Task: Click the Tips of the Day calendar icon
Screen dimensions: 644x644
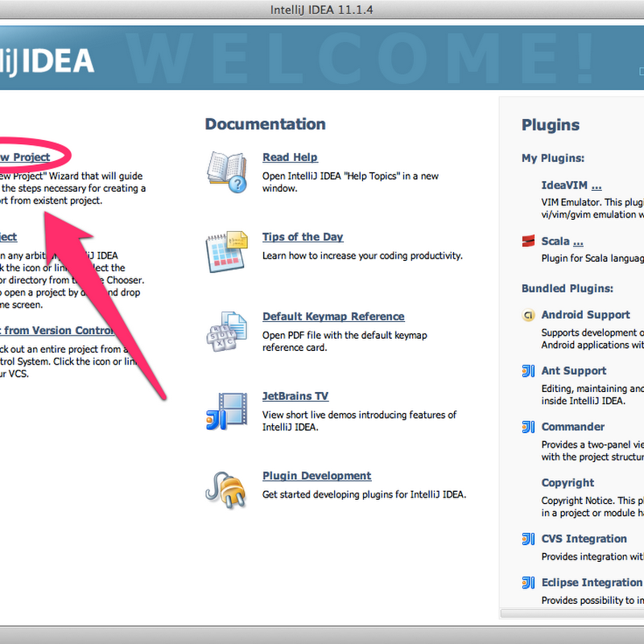Action: 227,251
